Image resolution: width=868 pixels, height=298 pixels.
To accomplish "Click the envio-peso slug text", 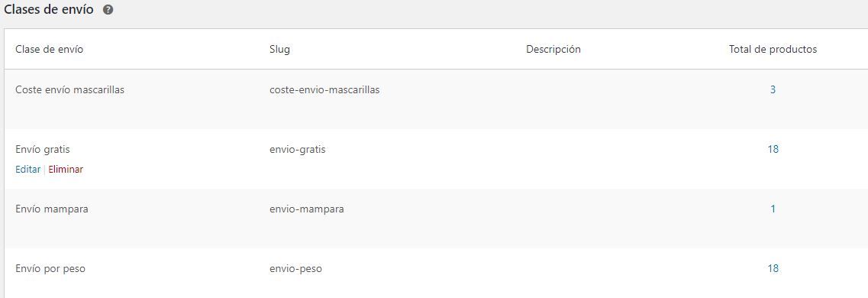I will coord(295,269).
